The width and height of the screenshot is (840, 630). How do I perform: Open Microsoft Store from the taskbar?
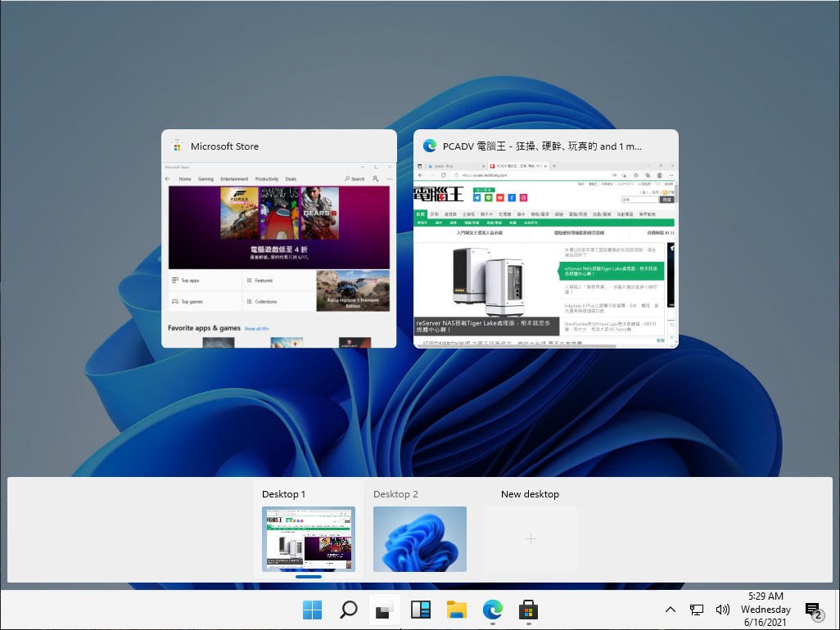(528, 610)
